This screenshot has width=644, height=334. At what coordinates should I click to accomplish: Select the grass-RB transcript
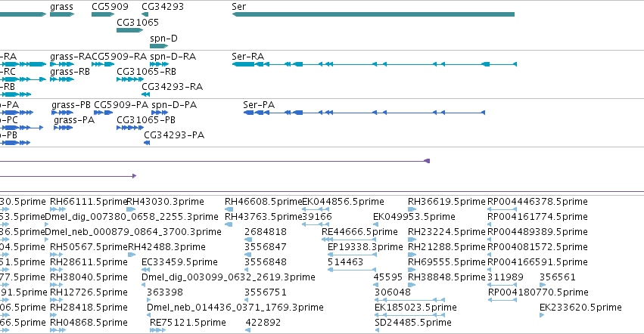pyautogui.click(x=62, y=79)
